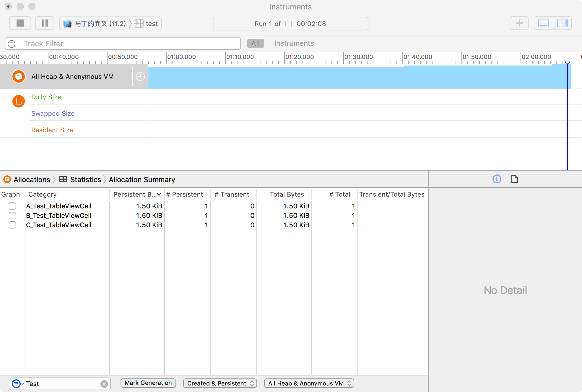Toggle the right inspector pane view

[562, 23]
